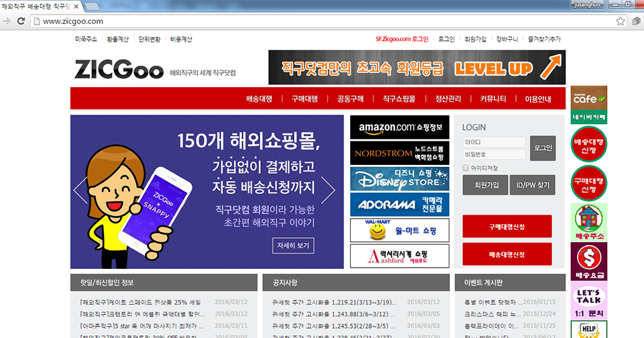
Task: Open the 커뮤니티 menu item
Action: click(492, 99)
